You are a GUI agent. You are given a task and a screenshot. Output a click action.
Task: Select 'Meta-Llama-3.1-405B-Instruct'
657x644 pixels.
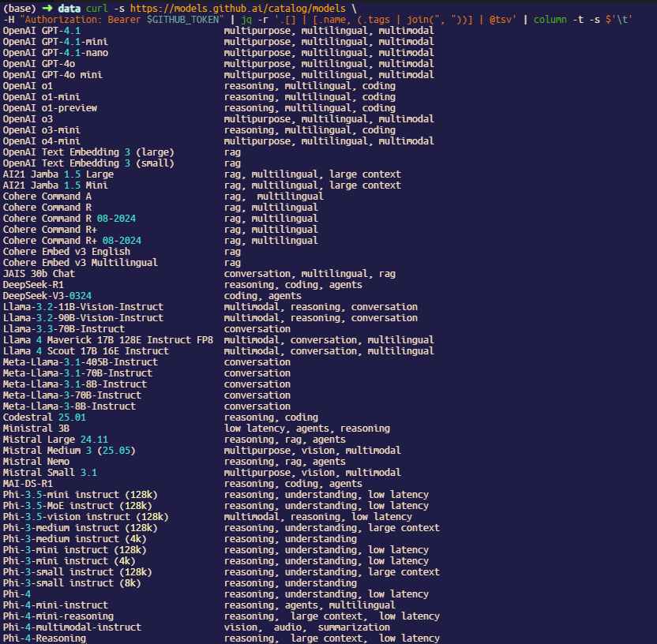coord(81,362)
